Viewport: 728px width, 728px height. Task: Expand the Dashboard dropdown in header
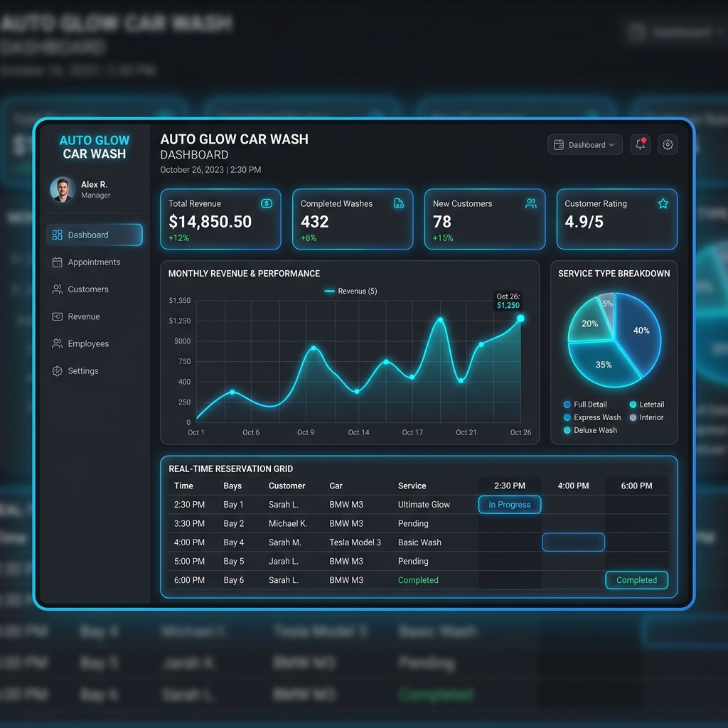585,145
